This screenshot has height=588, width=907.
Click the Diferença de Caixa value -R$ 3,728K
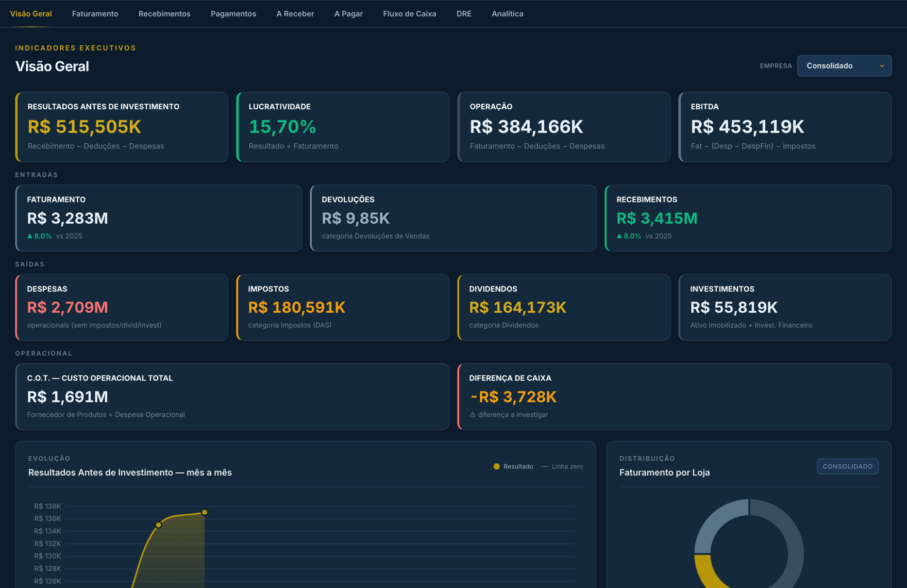coord(513,397)
